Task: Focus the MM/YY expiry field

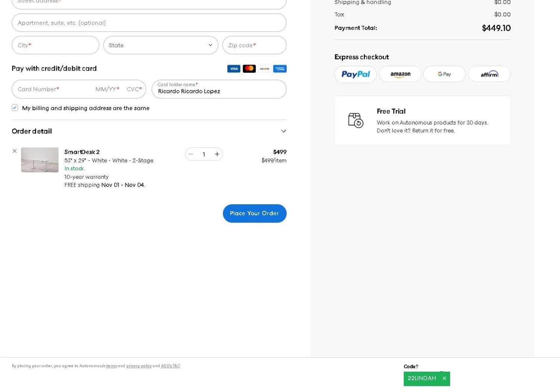Action: point(107,89)
